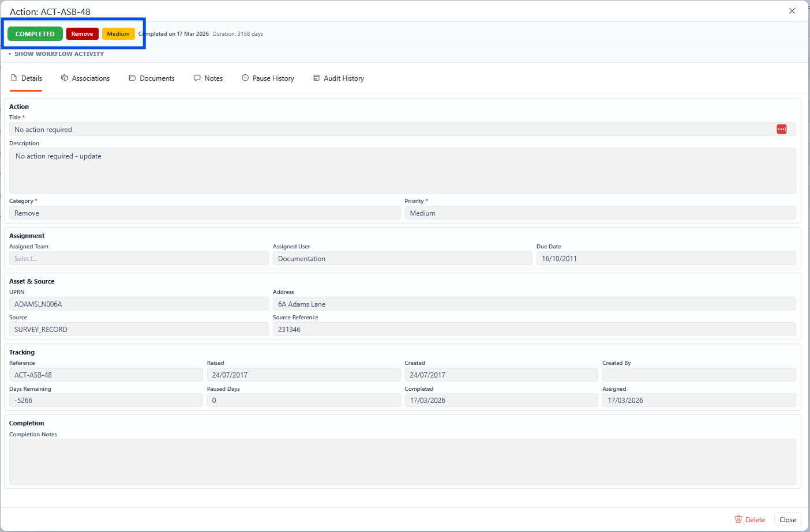Click into the Completion Notes text area
The height and width of the screenshot is (532, 810).
[x=402, y=461]
